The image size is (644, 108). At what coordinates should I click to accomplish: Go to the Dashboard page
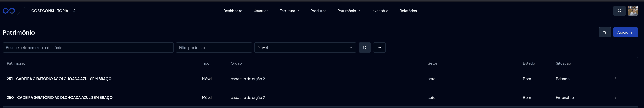[x=233, y=11]
